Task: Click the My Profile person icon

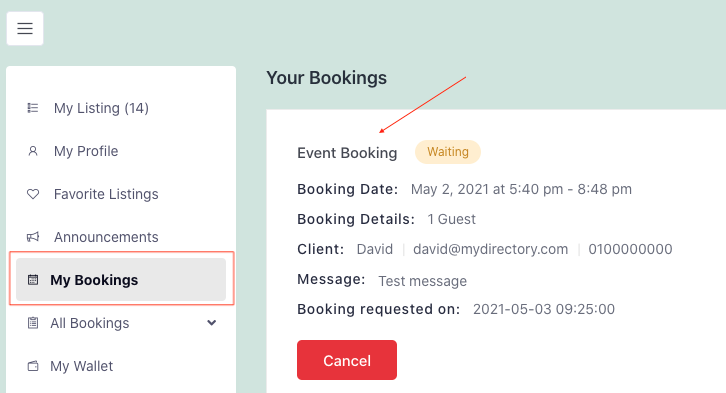Action: 32,151
